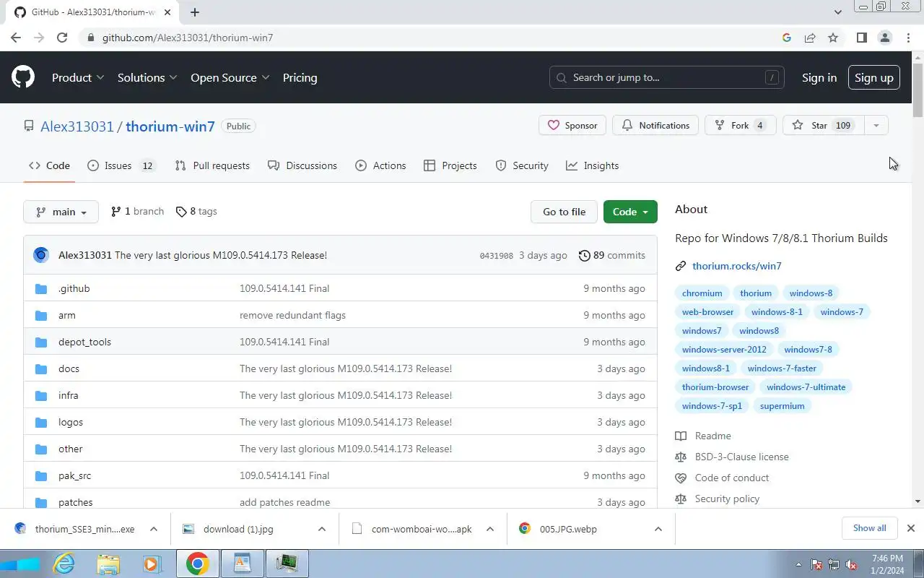Open the Projects tab
Viewport: 924px width, 578px height.
click(x=450, y=165)
